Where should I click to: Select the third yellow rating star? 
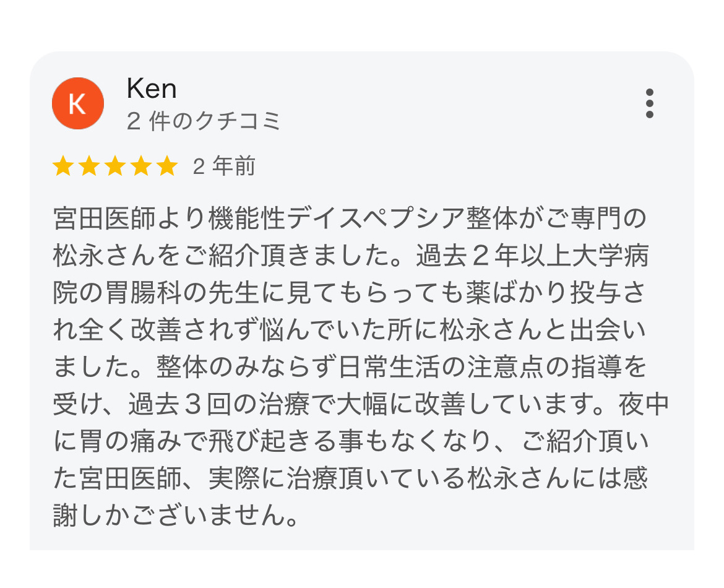coord(115,166)
